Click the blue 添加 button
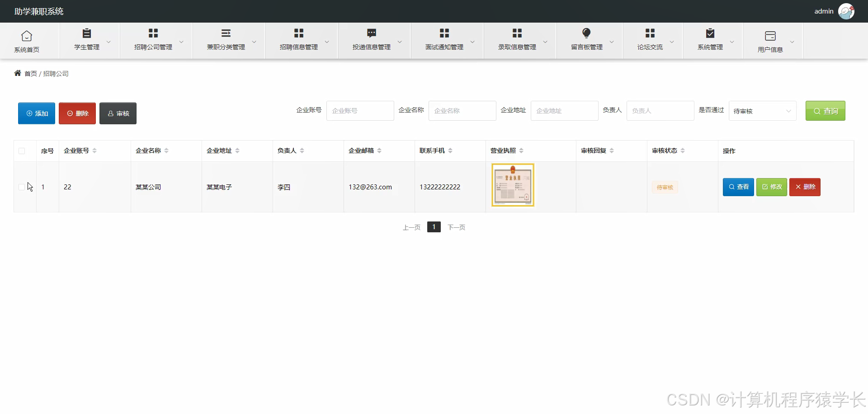Image resolution: width=868 pixels, height=414 pixels. (37, 113)
